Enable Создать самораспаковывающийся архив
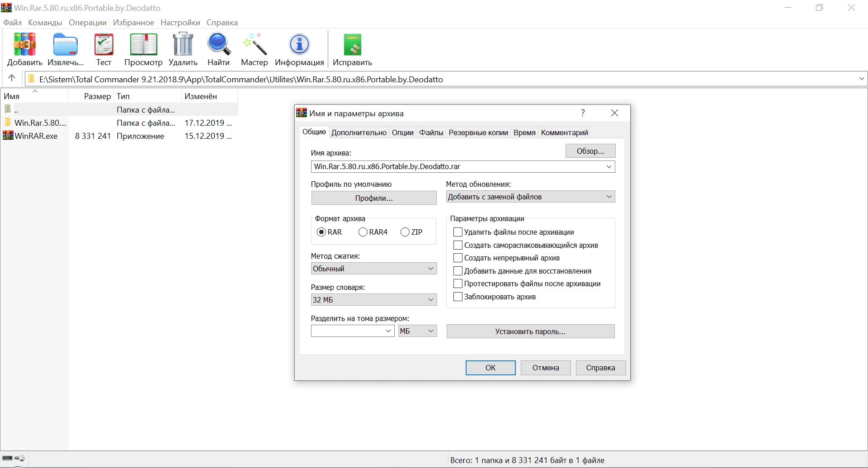Viewport: 868px width, 468px height. [x=458, y=245]
